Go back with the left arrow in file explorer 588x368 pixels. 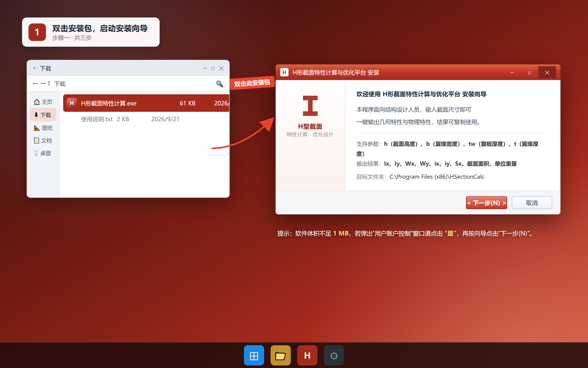[35, 83]
